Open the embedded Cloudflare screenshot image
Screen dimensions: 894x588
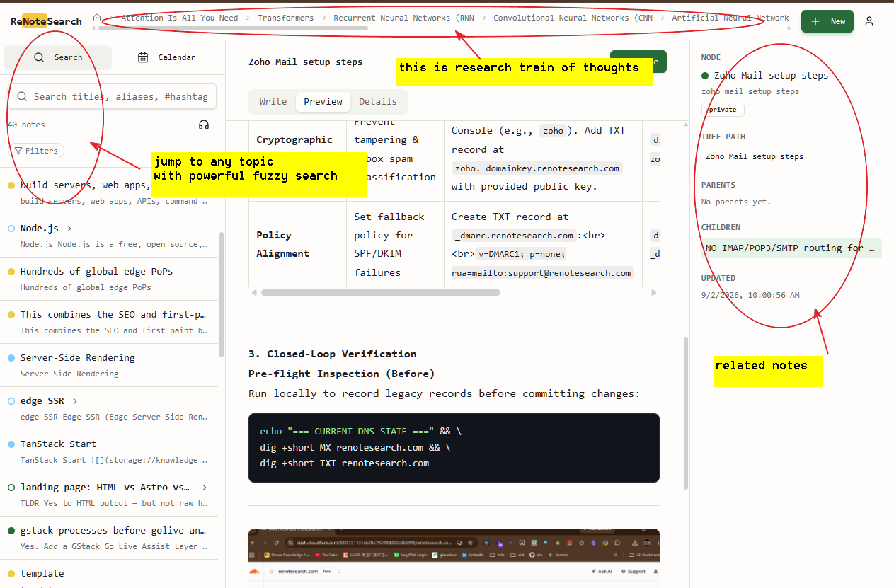pos(454,558)
